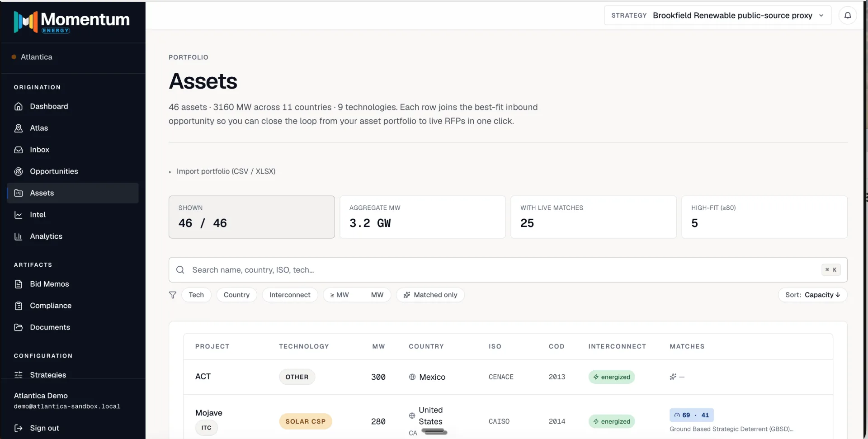868x439 pixels.
Task: Open the Country filter dropdown
Action: 236,295
